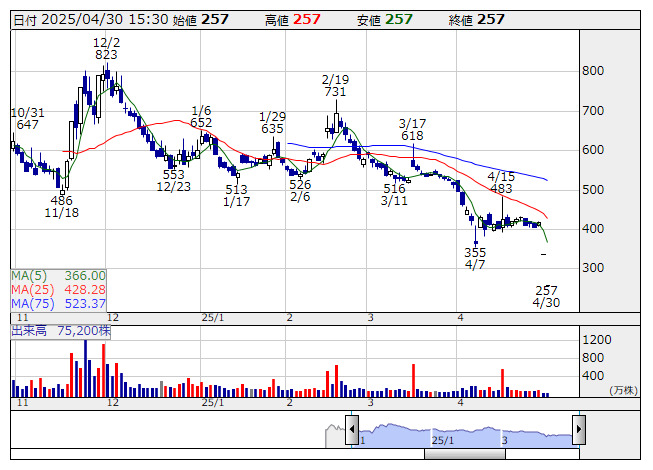Click the 300 price axis label
This screenshot has width=653, height=470.
click(593, 268)
